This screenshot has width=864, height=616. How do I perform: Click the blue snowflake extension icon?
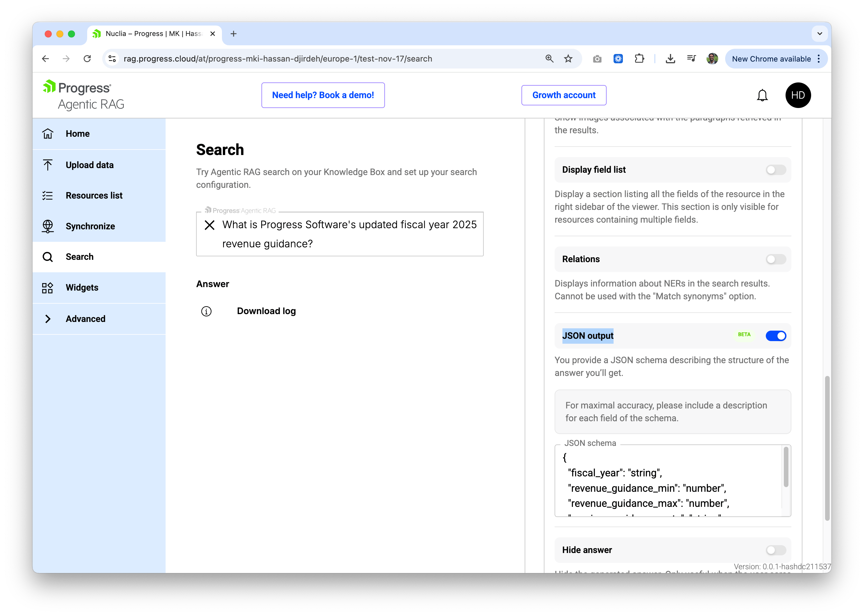click(x=618, y=59)
